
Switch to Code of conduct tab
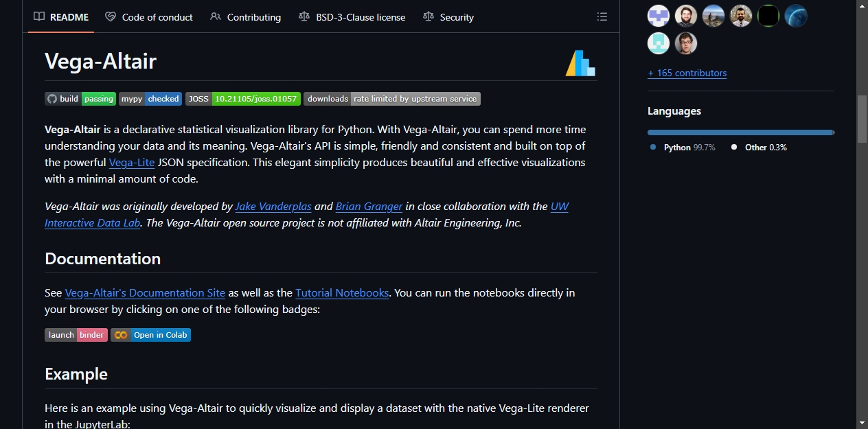click(x=149, y=17)
